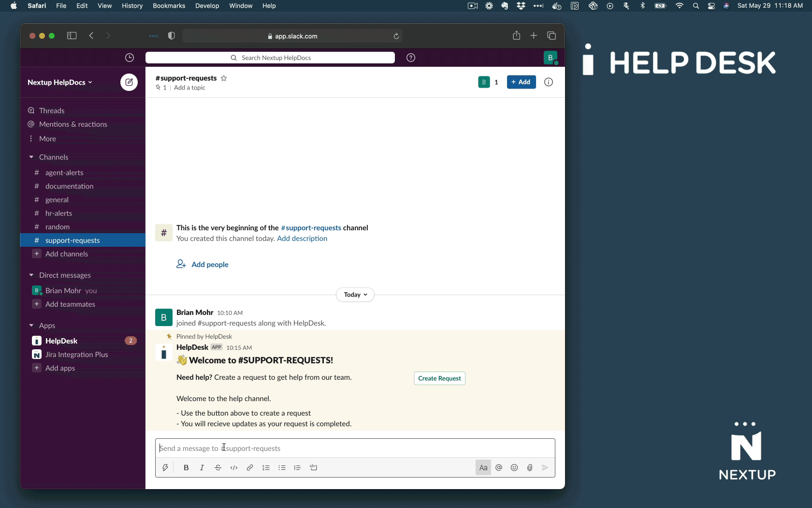The width and height of the screenshot is (812, 508).
Task: Open the help question mark icon
Action: pyautogui.click(x=411, y=58)
